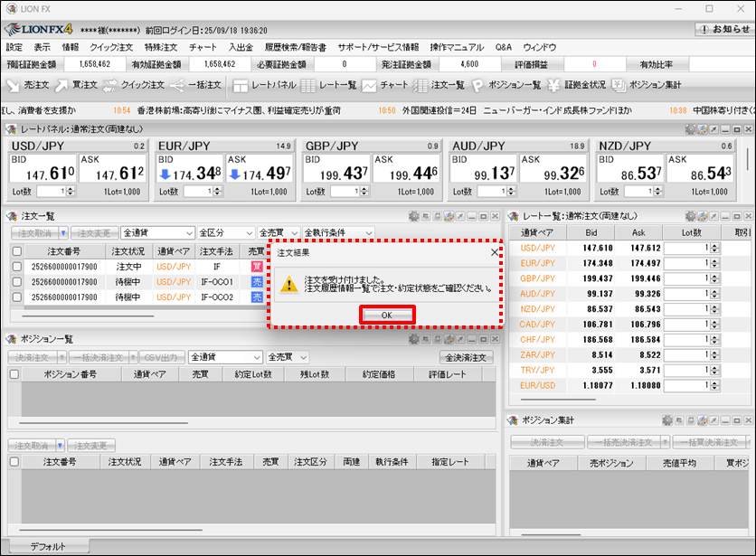756x556 pixels.
Task: Check the first order row checkbox (IF)
Action: coord(16,267)
